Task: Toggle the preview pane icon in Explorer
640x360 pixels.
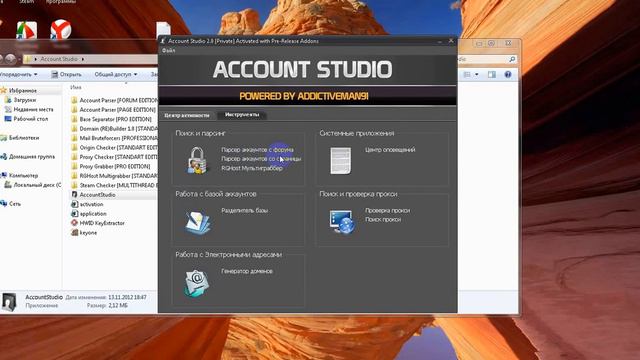Action: tap(492, 75)
